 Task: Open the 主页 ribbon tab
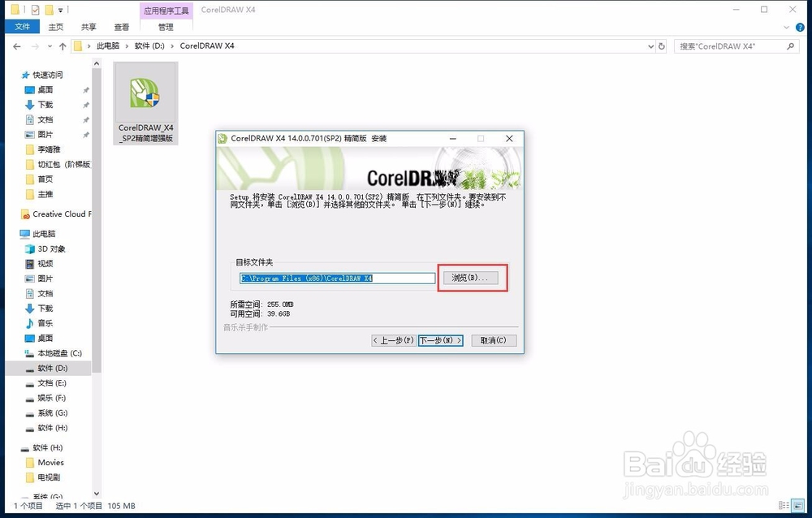55,27
